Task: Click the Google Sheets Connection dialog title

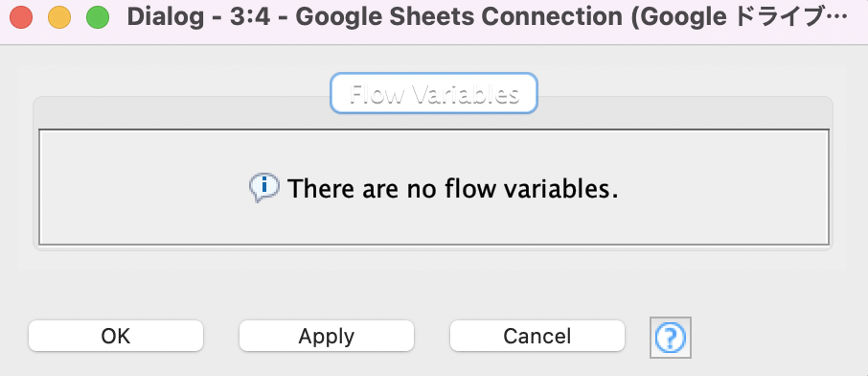Action: tap(487, 18)
